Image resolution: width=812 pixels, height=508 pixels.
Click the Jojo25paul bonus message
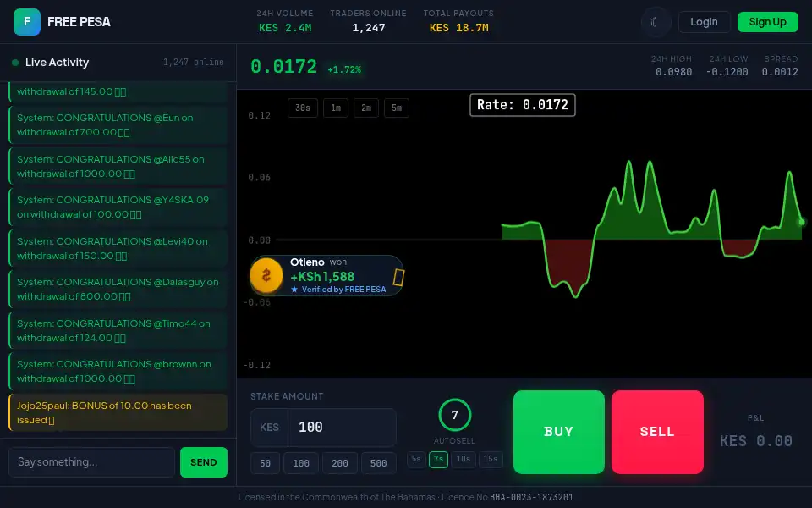(118, 412)
